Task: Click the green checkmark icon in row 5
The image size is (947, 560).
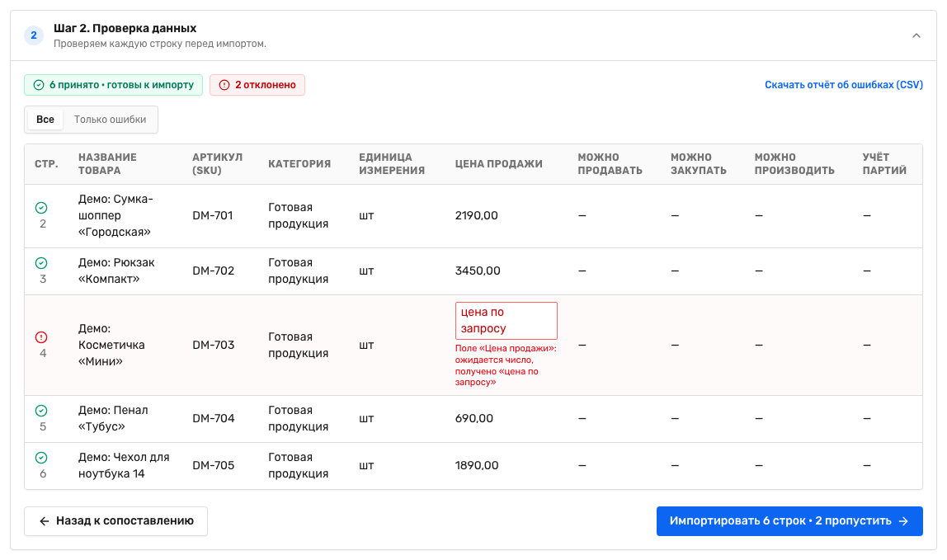Action: pyautogui.click(x=41, y=411)
